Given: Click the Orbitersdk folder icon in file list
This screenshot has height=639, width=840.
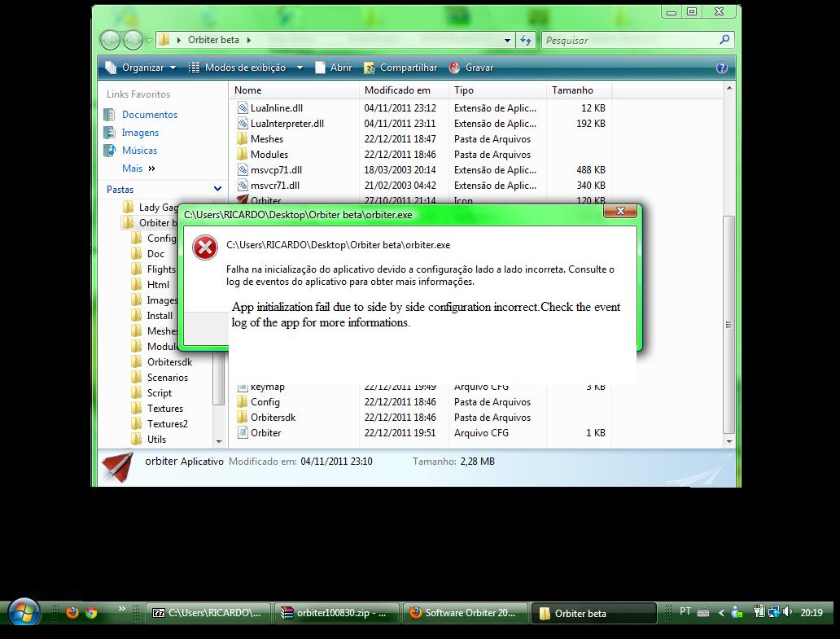Looking at the screenshot, I should point(243,418).
